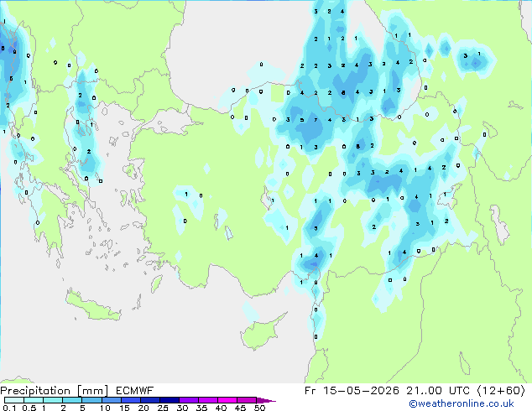This screenshot has width=532, height=411.
Task: Click the 0.1–0.5 mm palest legend swatch
Action: pyautogui.click(x=14, y=400)
